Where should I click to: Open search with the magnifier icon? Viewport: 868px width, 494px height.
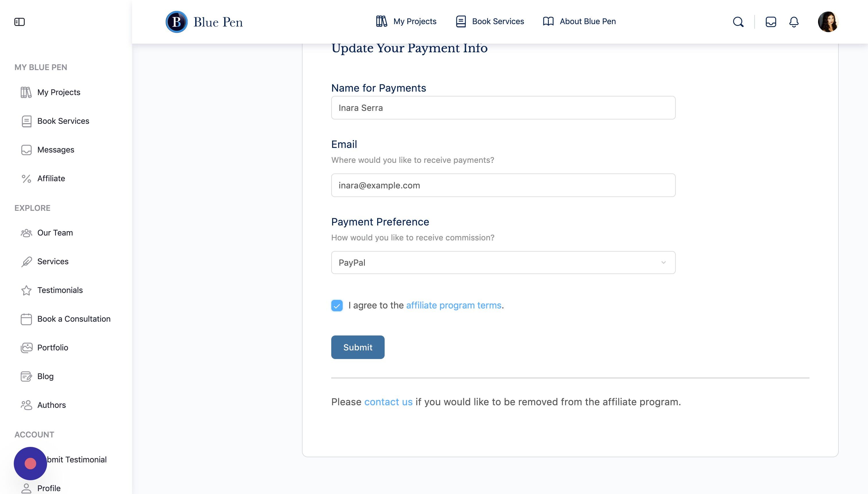point(738,22)
